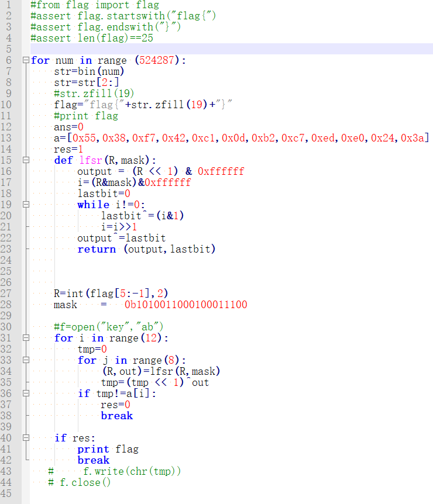Collapse the 'if res:' block fold

click(26, 438)
